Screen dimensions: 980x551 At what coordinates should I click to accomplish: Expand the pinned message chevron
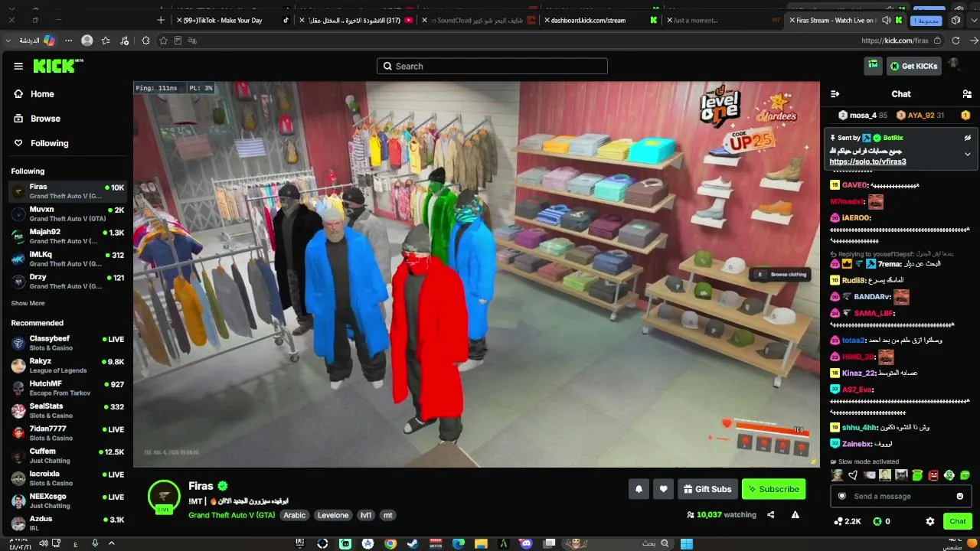(968, 154)
